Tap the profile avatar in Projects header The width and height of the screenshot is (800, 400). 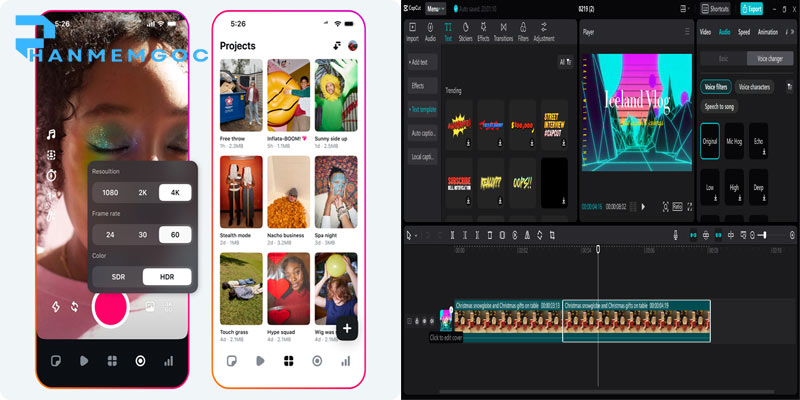[x=353, y=46]
